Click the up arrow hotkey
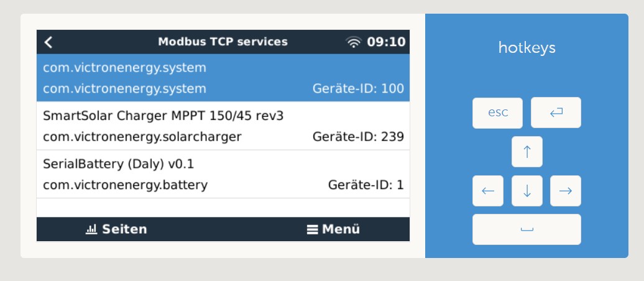 point(527,152)
